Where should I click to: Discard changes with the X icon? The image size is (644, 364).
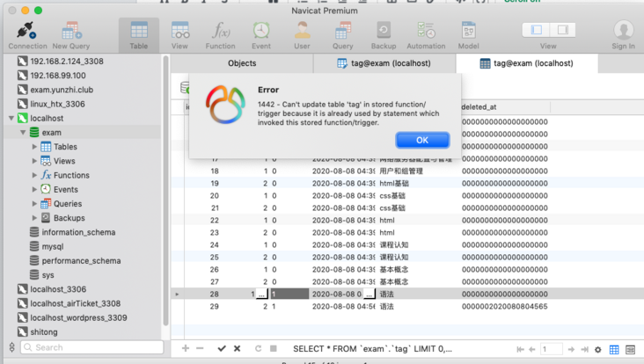tap(237, 348)
